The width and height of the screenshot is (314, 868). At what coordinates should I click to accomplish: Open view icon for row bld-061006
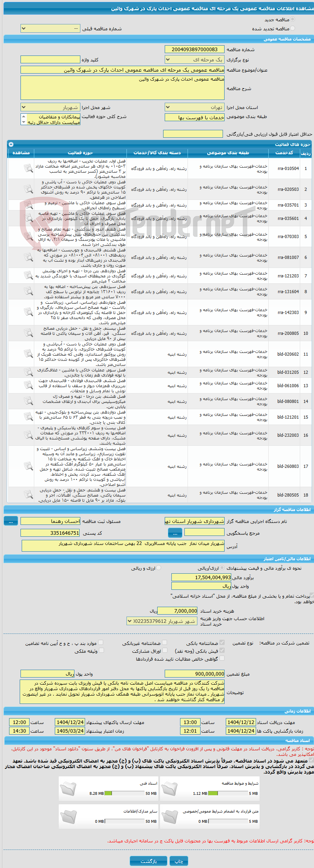[28, 386]
